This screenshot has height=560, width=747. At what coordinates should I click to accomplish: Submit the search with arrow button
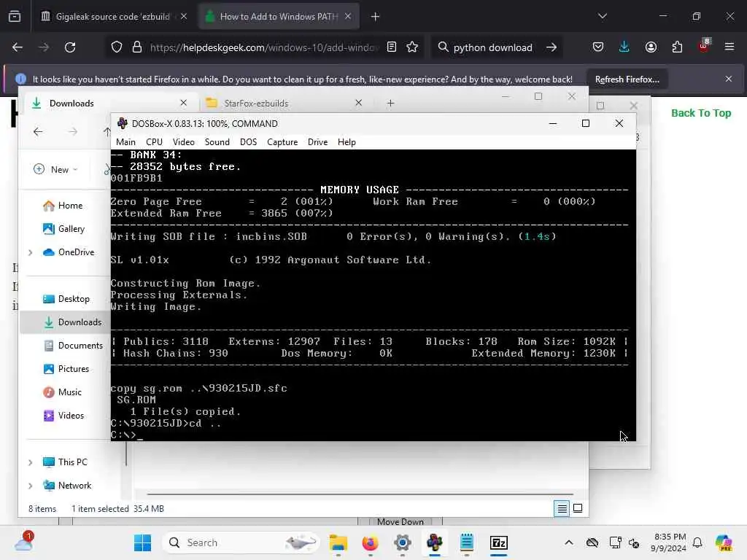[551, 47]
